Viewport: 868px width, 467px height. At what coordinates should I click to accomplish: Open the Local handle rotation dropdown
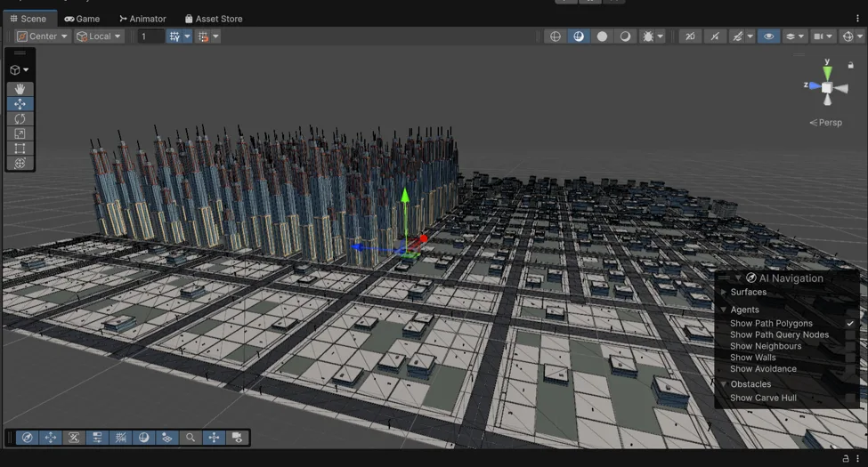(x=99, y=36)
